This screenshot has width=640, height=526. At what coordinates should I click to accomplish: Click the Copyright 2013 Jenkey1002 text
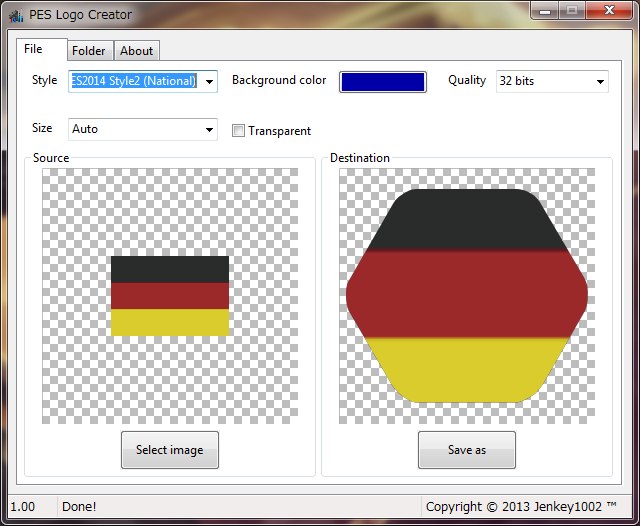tap(521, 506)
